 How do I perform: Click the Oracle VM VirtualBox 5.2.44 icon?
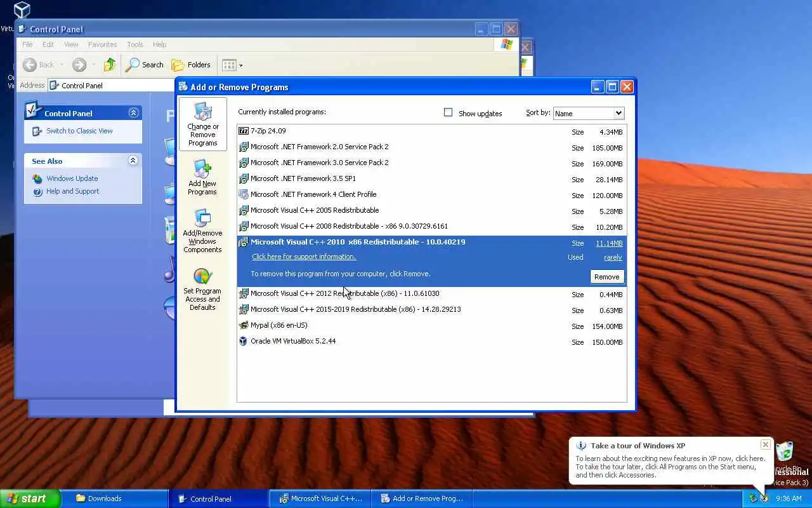click(x=244, y=341)
